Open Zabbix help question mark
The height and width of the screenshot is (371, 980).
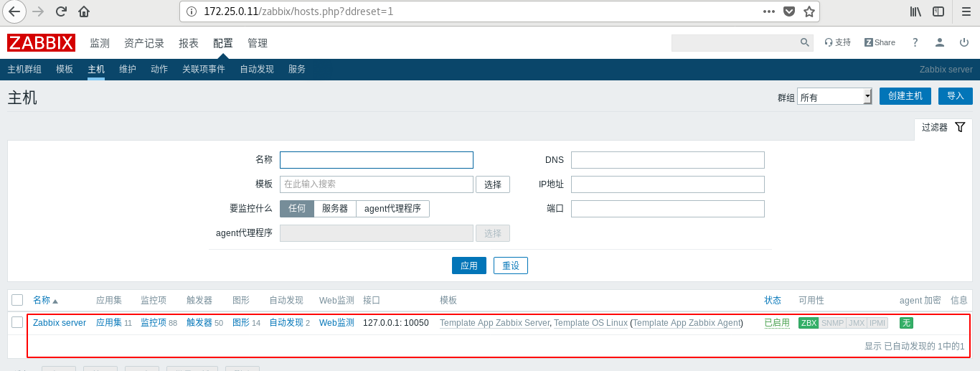tap(915, 42)
